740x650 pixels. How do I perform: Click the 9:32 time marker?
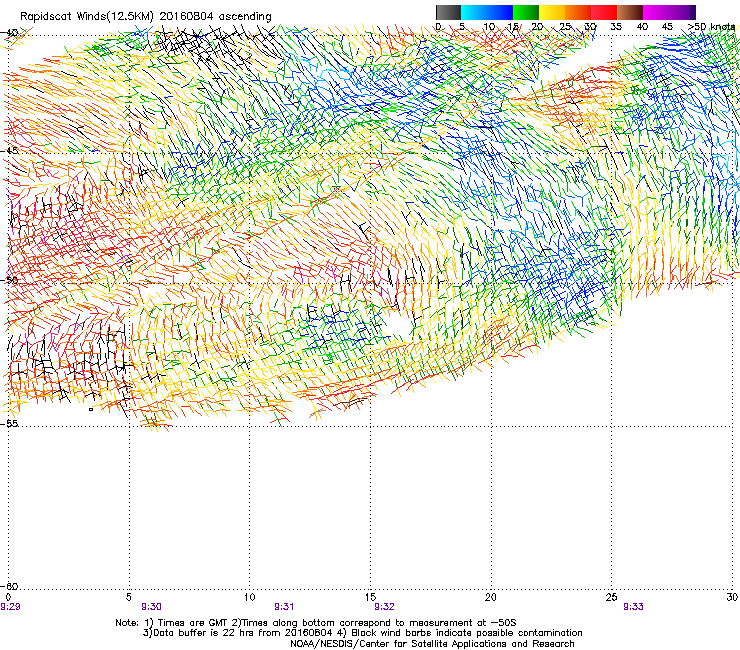point(384,607)
